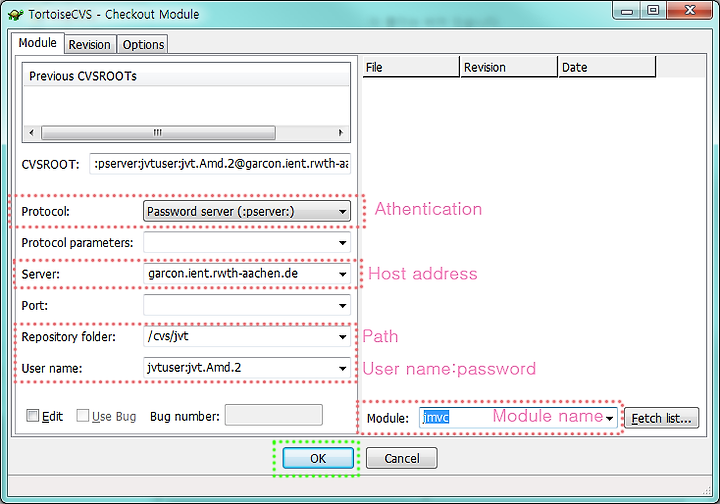This screenshot has width=720, height=504.
Task: Click into the CVSROOT text field
Action: click(x=220, y=164)
